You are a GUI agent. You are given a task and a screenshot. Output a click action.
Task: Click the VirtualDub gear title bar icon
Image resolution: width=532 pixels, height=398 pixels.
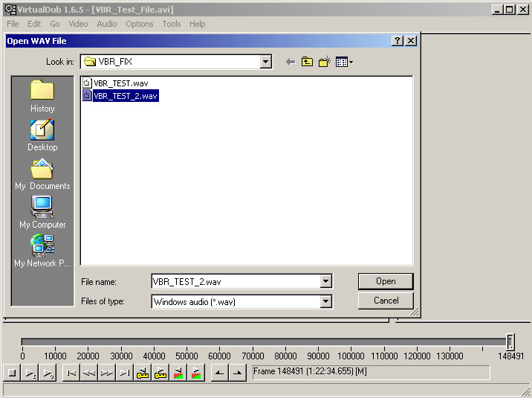point(10,9)
